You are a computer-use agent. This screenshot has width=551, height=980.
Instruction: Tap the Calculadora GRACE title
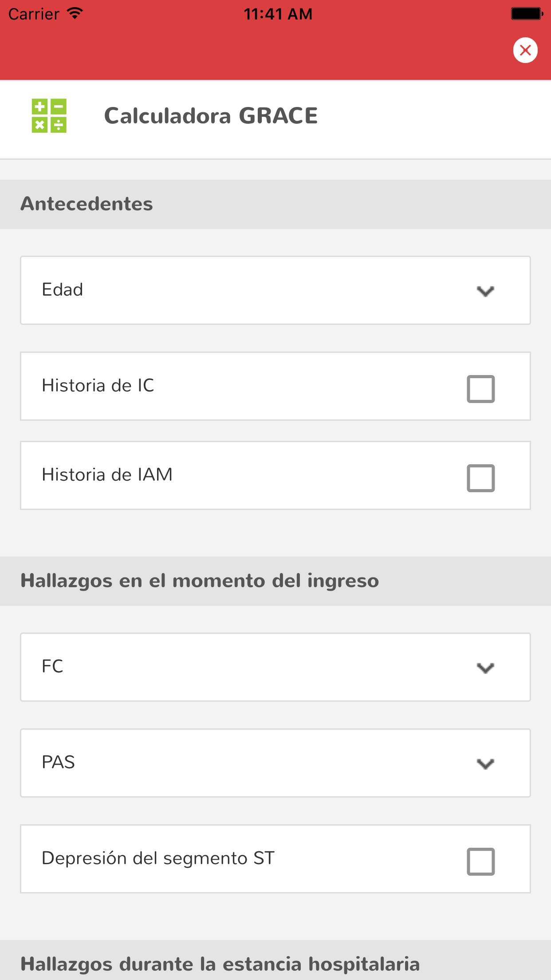click(x=211, y=116)
